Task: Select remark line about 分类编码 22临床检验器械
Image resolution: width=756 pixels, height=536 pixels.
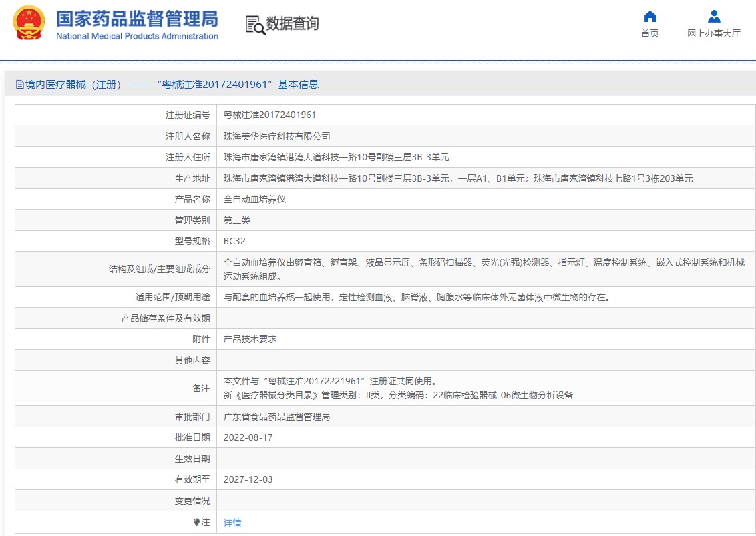Action: (398, 395)
